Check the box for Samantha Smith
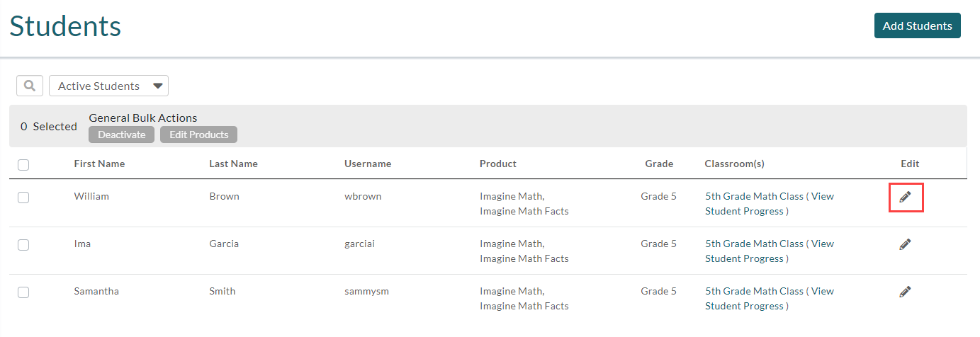Image resolution: width=980 pixels, height=337 pixels. tap(23, 292)
